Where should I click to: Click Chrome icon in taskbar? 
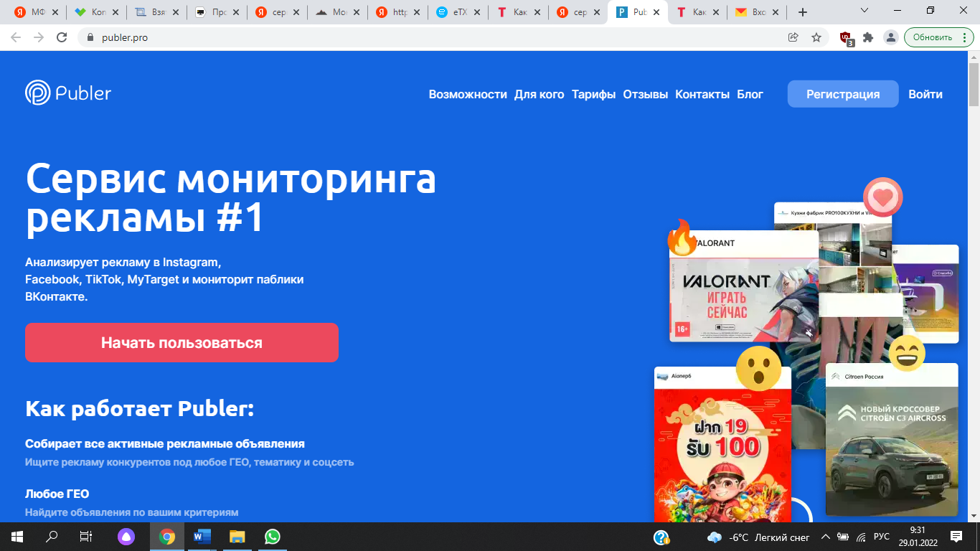click(x=166, y=537)
